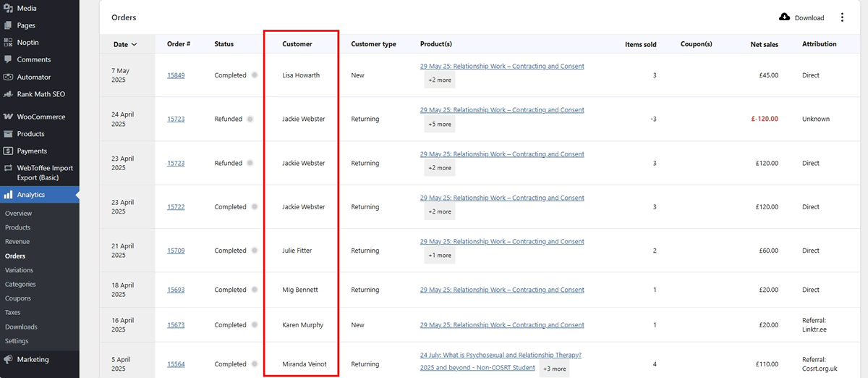Open order 15564 link
868x378 pixels.
point(176,364)
